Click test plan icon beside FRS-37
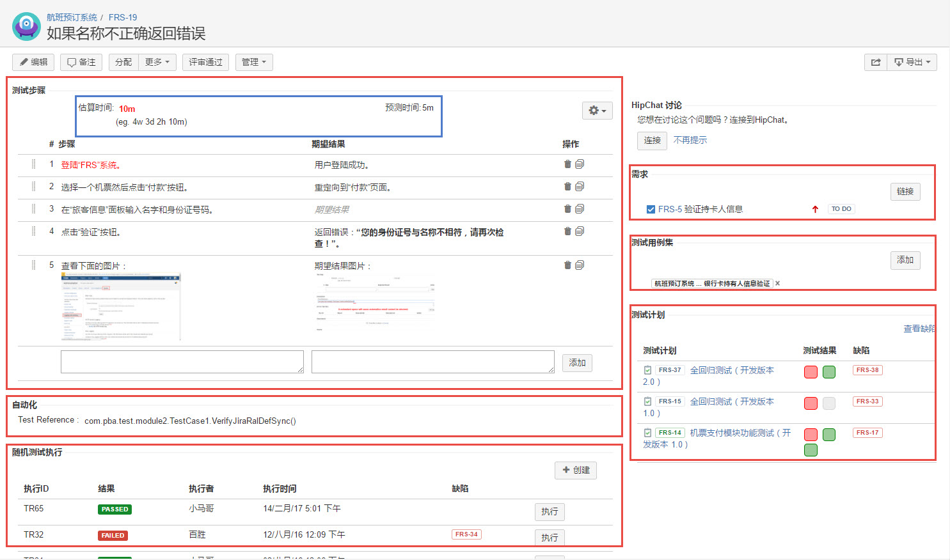This screenshot has height=560, width=950. (647, 370)
